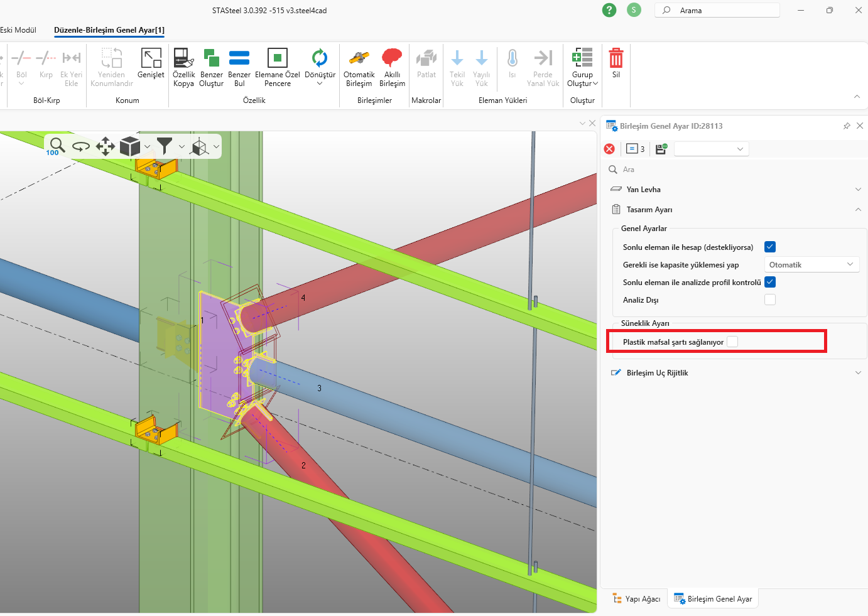
Task: Click the Genişlet tool icon
Action: 151,59
